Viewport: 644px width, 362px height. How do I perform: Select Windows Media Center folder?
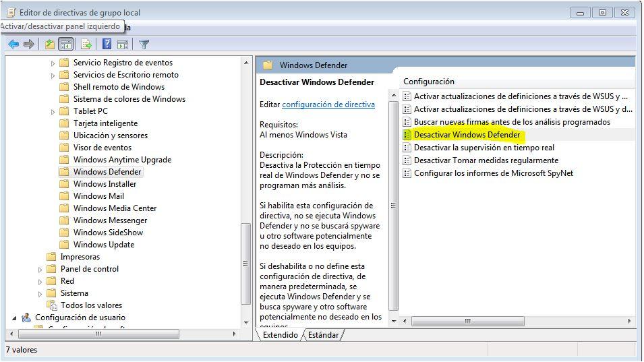click(x=115, y=208)
